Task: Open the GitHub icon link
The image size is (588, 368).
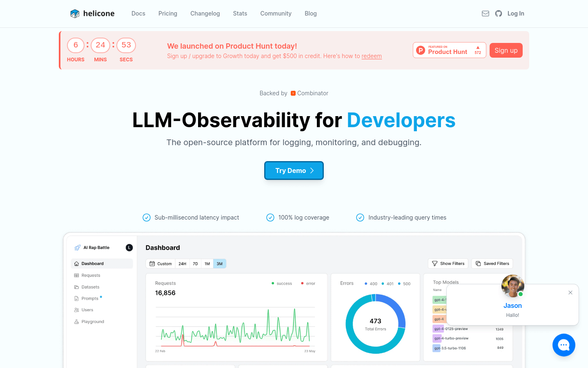Action: coord(499,13)
